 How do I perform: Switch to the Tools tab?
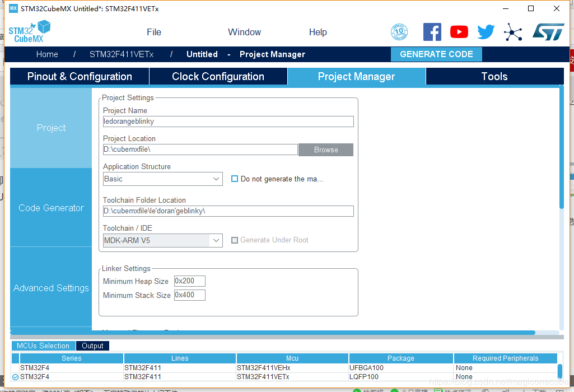pyautogui.click(x=494, y=76)
